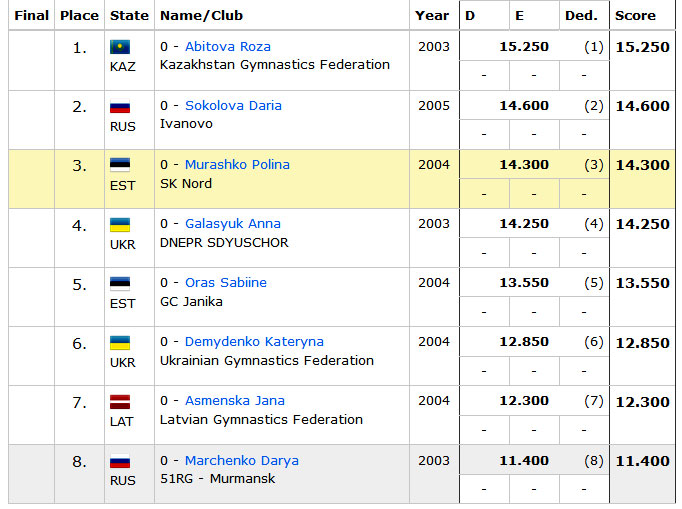Click the Russian flag beside Marchenko Darya
The height and width of the screenshot is (509, 682).
pos(120,461)
